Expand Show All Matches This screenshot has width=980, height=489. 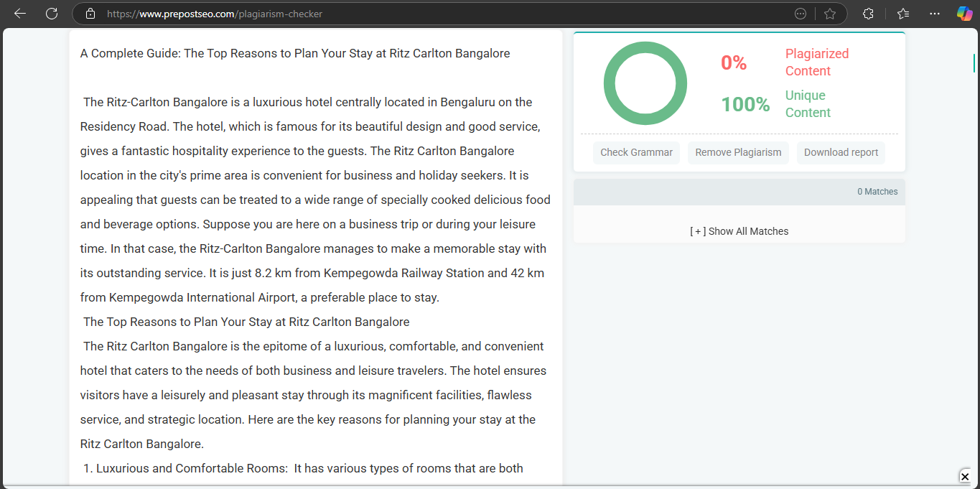tap(739, 231)
